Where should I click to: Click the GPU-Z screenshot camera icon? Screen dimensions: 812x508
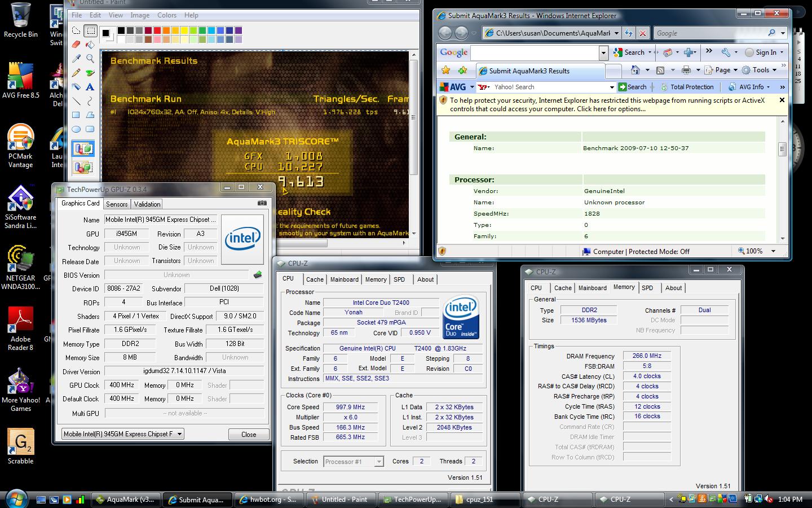262,203
